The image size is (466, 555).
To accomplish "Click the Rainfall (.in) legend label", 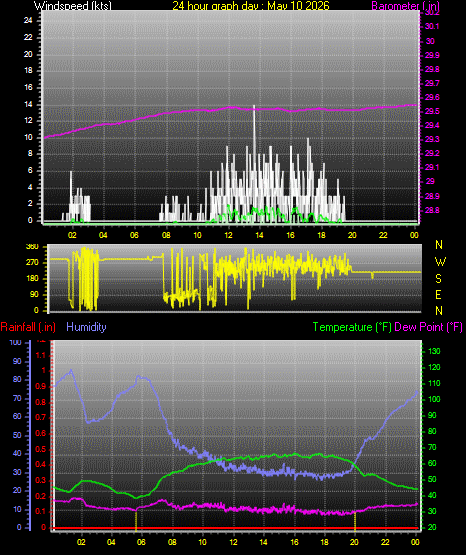I will [28, 327].
